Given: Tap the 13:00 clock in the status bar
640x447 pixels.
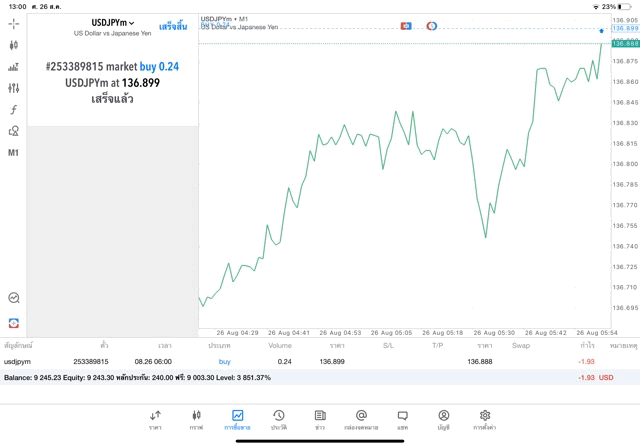Looking at the screenshot, I should tap(18, 7).
